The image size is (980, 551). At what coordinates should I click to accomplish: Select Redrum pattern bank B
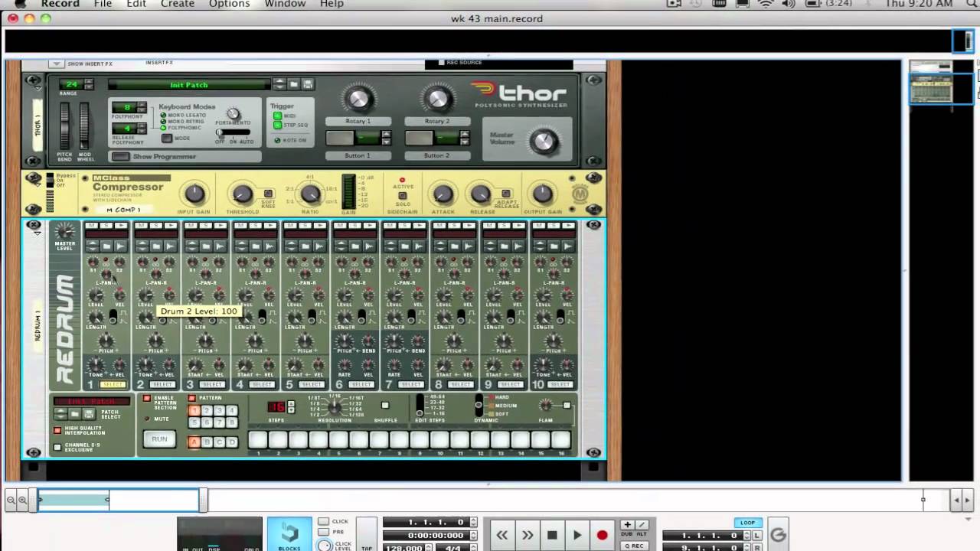point(207,442)
